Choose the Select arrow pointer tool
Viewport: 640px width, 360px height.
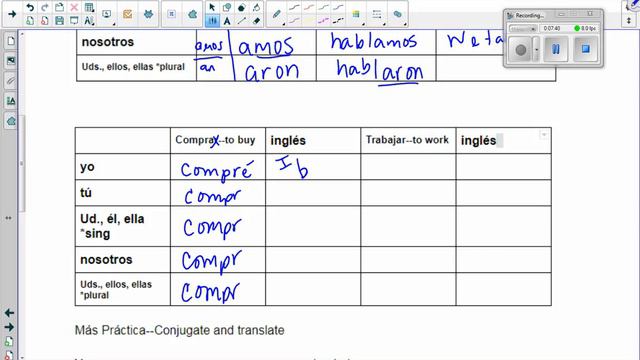(x=212, y=7)
